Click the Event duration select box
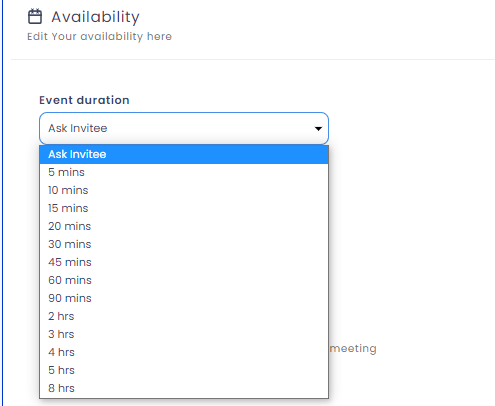The height and width of the screenshot is (406, 495). [184, 128]
